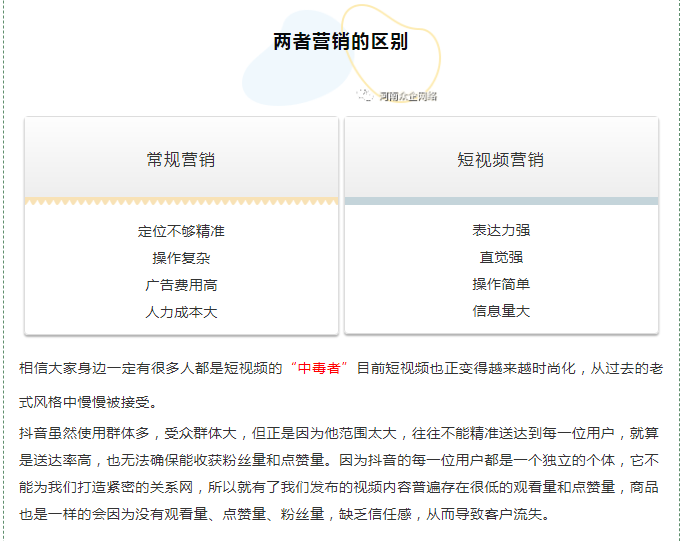Click the 定位不够精准 list item
This screenshot has width=683, height=541.
[181, 231]
